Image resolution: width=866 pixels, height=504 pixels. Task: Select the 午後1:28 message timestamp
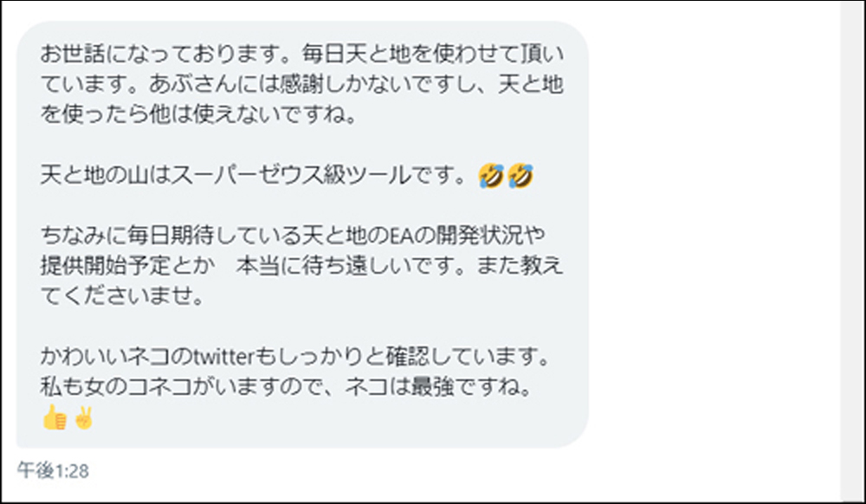(53, 471)
